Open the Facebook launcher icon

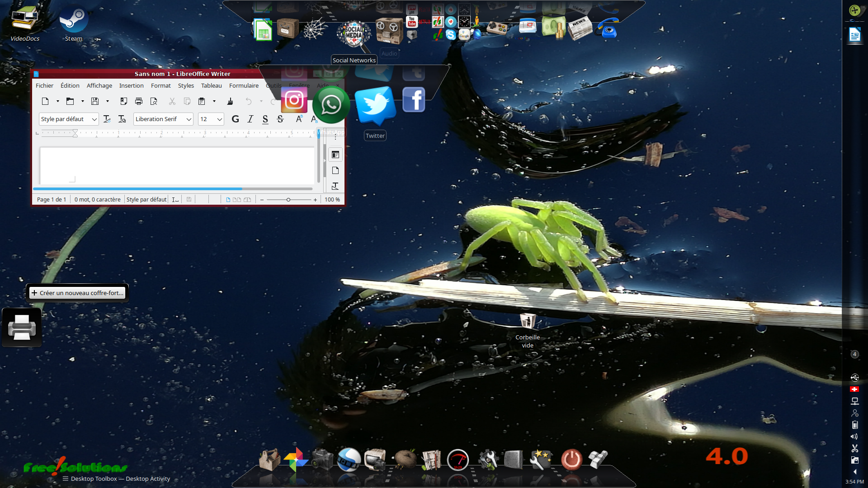click(x=414, y=100)
